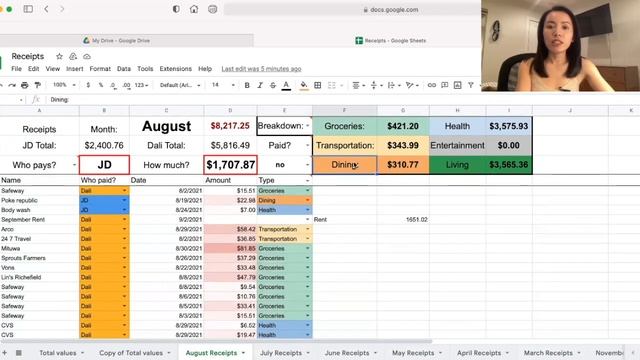Toggle bold formatting

[247, 85]
